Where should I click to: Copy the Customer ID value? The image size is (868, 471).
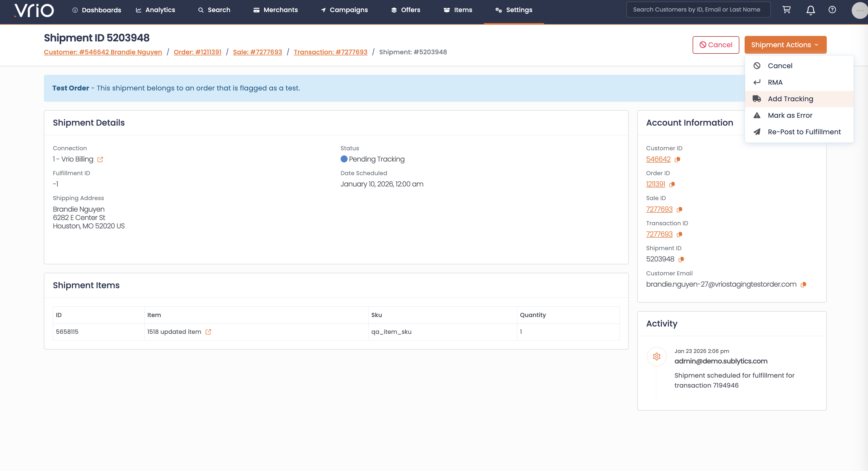pos(678,160)
